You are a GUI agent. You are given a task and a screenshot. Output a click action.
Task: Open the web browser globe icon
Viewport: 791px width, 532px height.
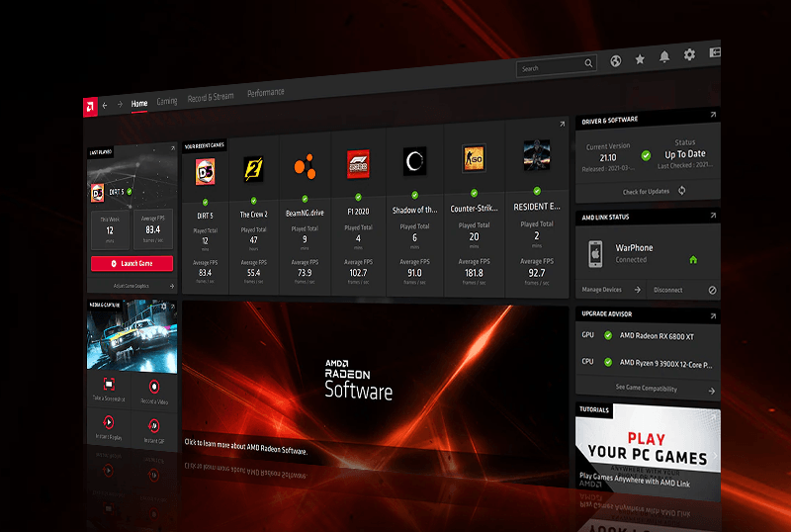pyautogui.click(x=615, y=61)
